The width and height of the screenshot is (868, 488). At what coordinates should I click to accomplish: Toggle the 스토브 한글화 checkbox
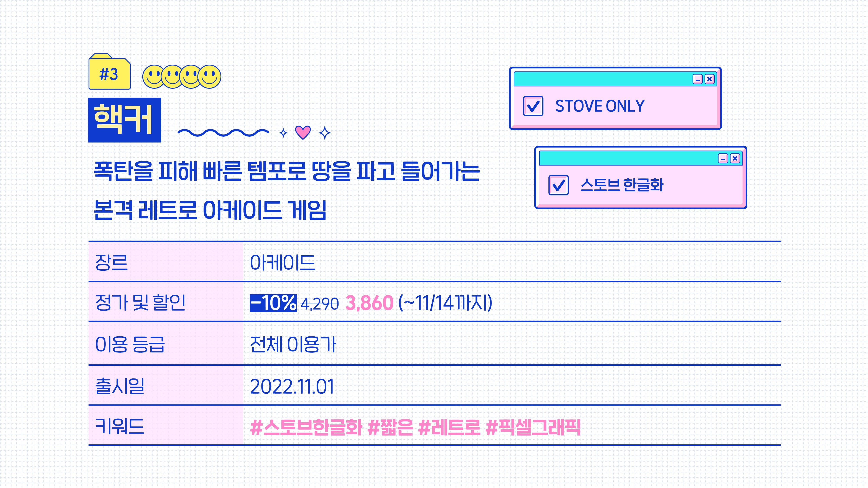(x=558, y=185)
